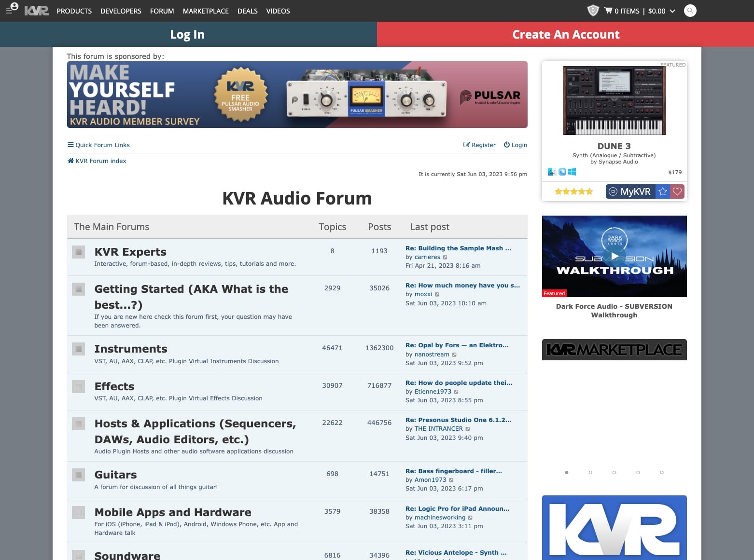This screenshot has height=560, width=754.
Task: Click the KVR Forum index home icon
Action: (70, 160)
